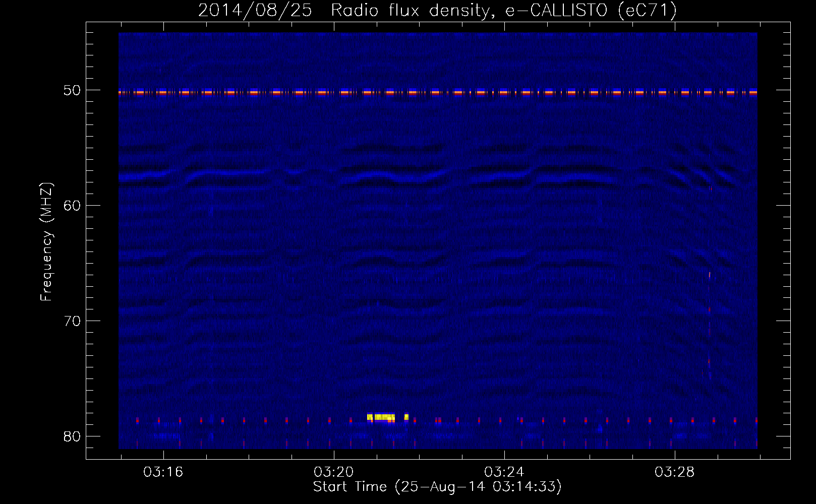Click the 60 frequency tick label
The width and height of the screenshot is (816, 504).
[x=72, y=206]
